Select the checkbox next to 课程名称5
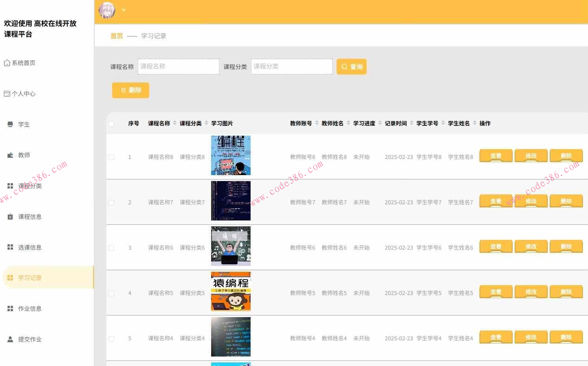The width and height of the screenshot is (588, 366). [111, 293]
